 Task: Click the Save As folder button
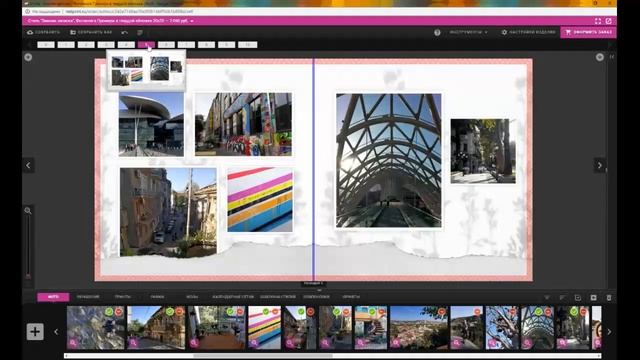(x=91, y=32)
